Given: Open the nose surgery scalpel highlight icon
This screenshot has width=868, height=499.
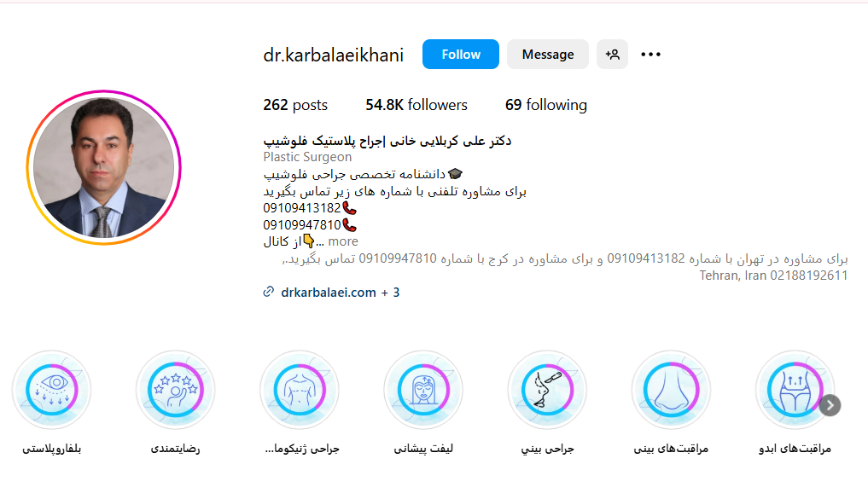Looking at the screenshot, I should click(547, 390).
